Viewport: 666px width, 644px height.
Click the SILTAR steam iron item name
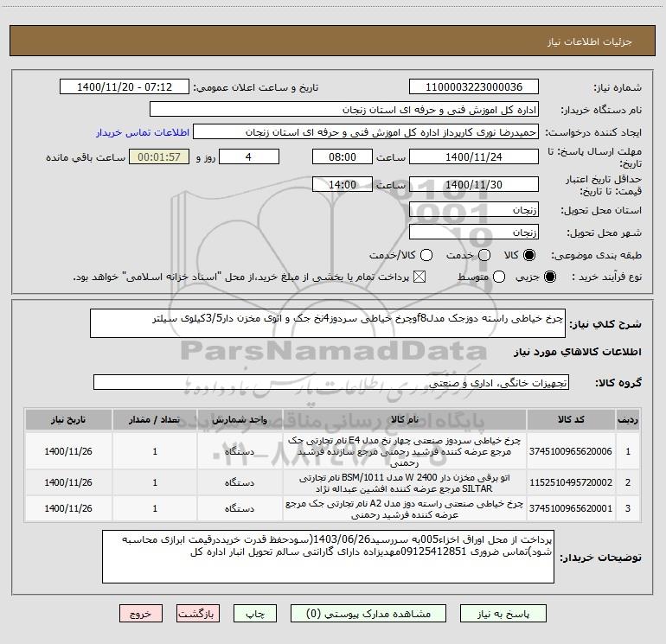tap(405, 482)
